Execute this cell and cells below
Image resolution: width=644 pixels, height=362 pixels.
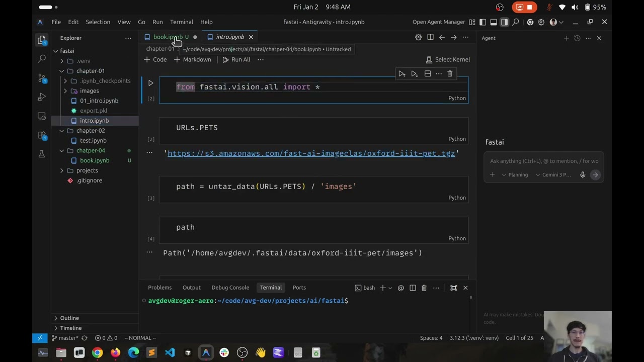click(x=414, y=74)
